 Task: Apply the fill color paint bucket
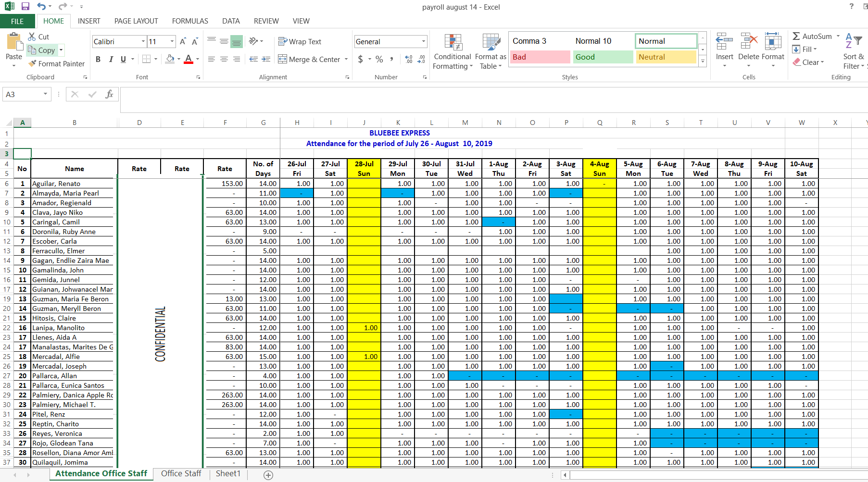170,59
